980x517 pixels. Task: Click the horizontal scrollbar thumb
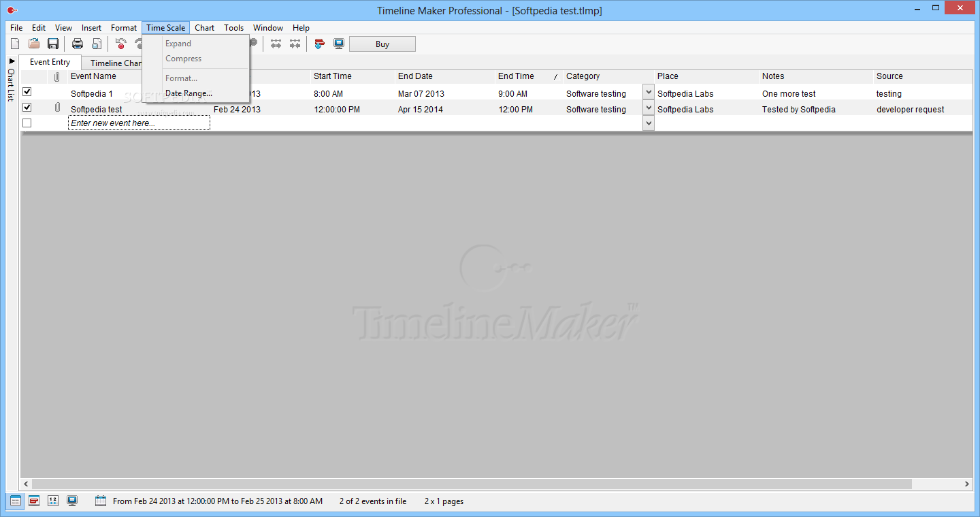point(472,484)
